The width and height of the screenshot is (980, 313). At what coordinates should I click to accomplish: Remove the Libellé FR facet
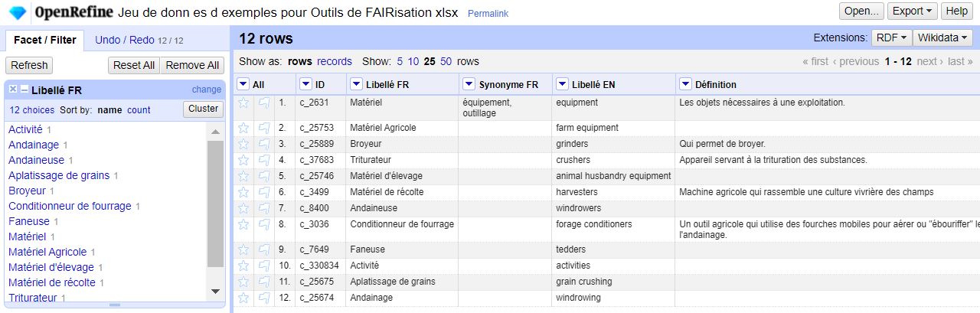[x=13, y=90]
